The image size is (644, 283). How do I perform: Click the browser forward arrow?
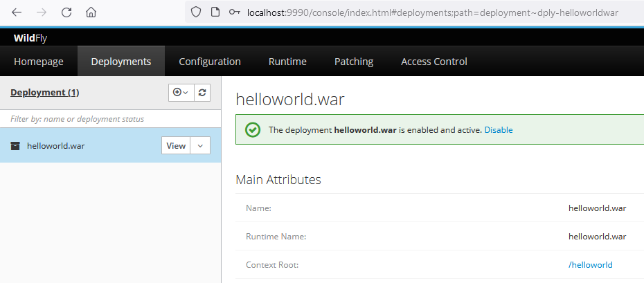[x=42, y=12]
